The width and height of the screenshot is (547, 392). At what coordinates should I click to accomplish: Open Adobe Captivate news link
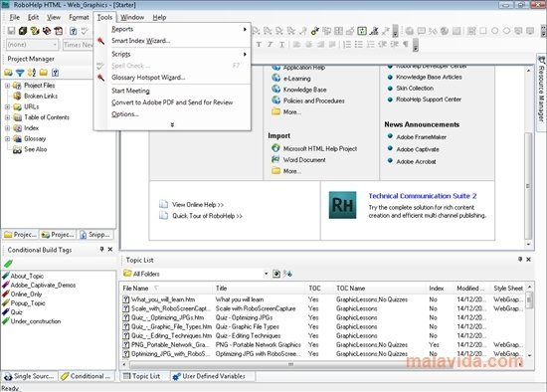[418, 149]
